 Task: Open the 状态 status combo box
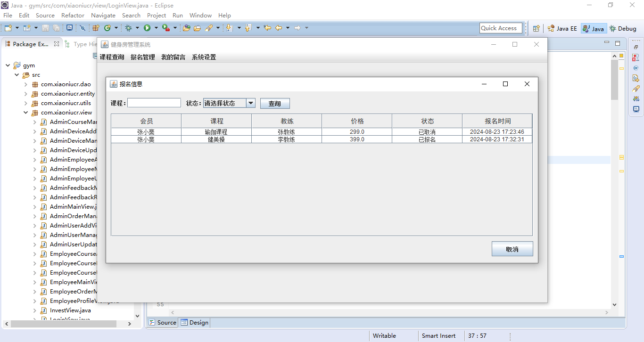click(229, 103)
